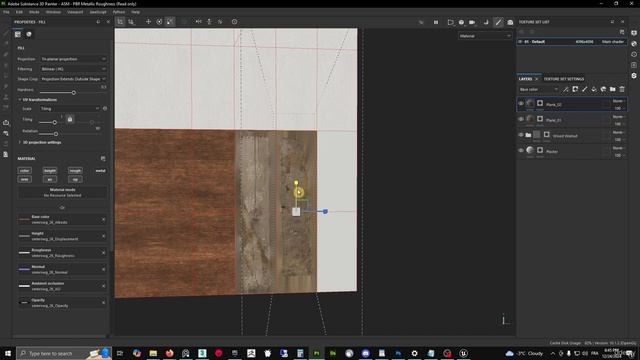This screenshot has width=640, height=360.
Task: Click the texture set list settings icon
Action: (x=622, y=32)
